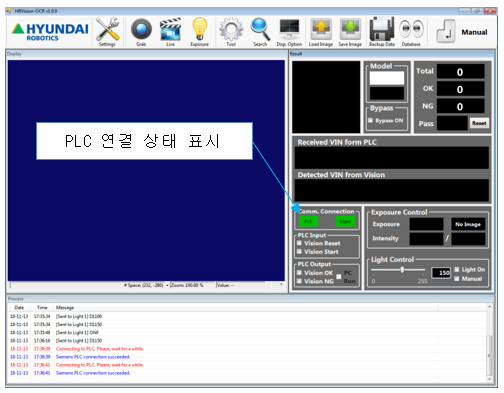Check the Vision Start checkbox

point(299,252)
